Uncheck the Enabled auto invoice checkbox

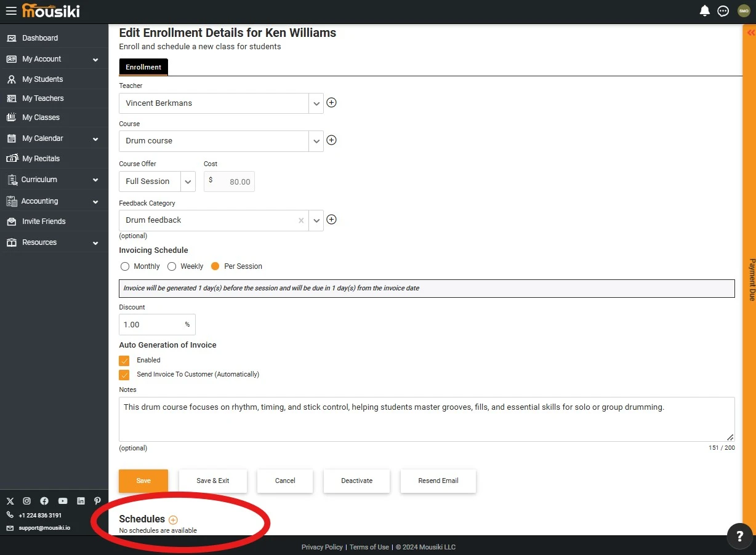[x=124, y=361]
